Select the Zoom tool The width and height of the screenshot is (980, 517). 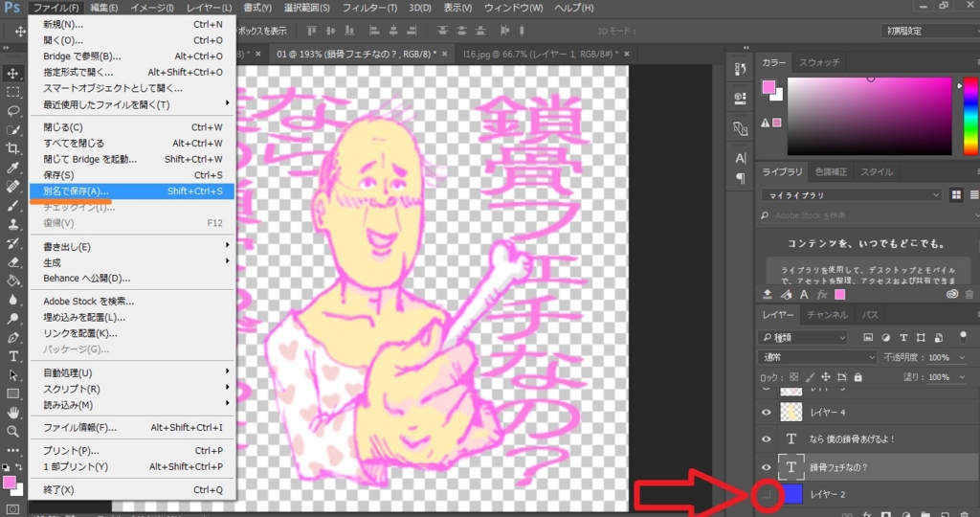tap(12, 432)
